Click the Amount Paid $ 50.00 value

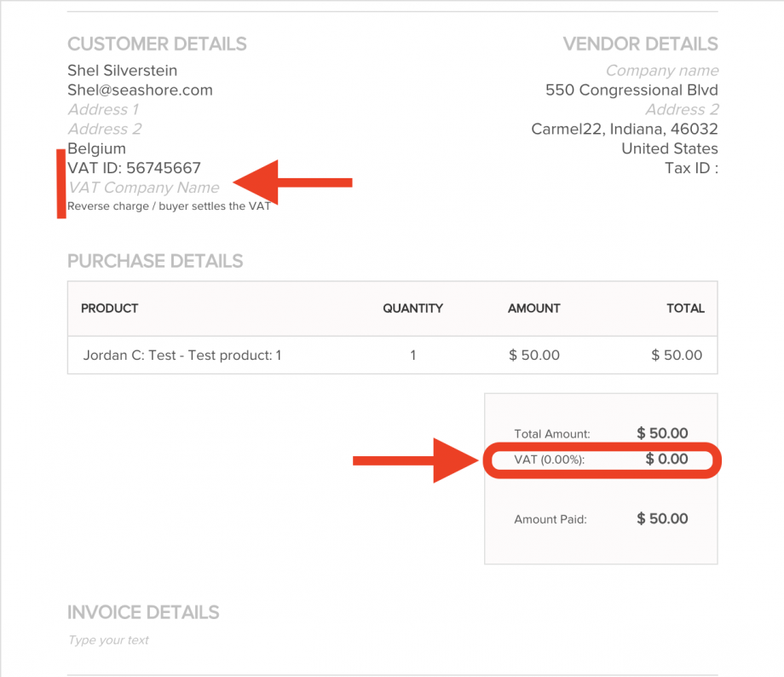coord(662,519)
